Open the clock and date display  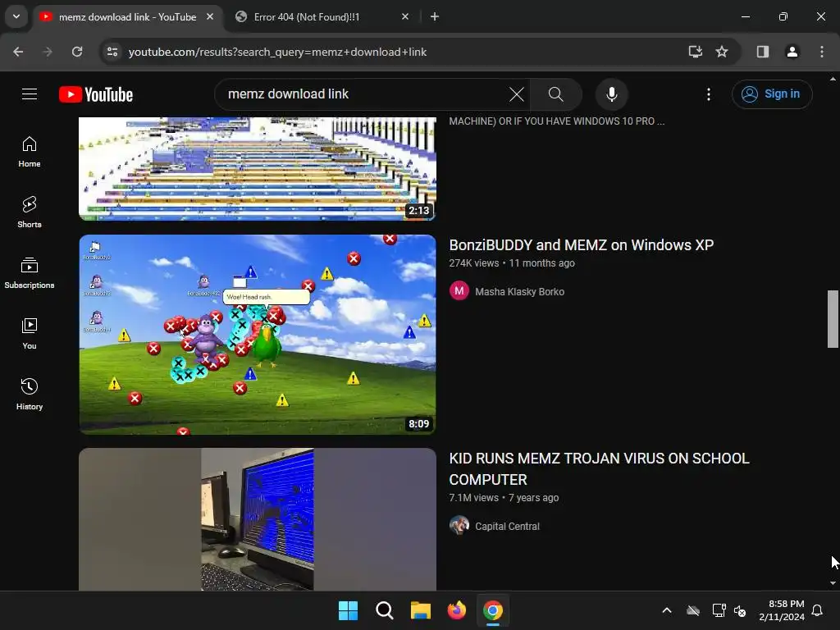(782, 610)
